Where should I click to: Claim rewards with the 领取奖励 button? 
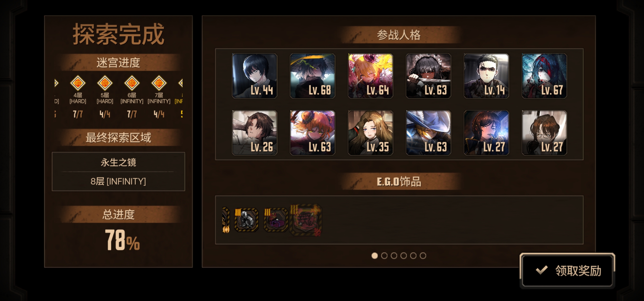click(567, 270)
